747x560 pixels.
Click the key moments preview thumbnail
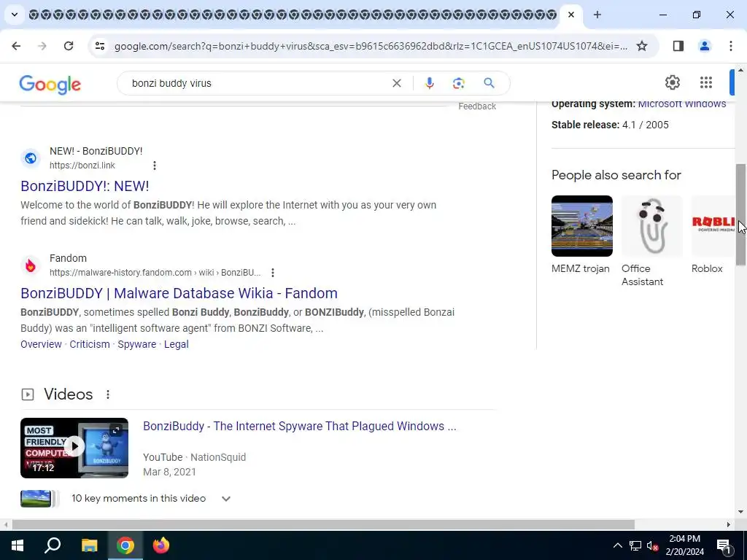[x=36, y=499]
